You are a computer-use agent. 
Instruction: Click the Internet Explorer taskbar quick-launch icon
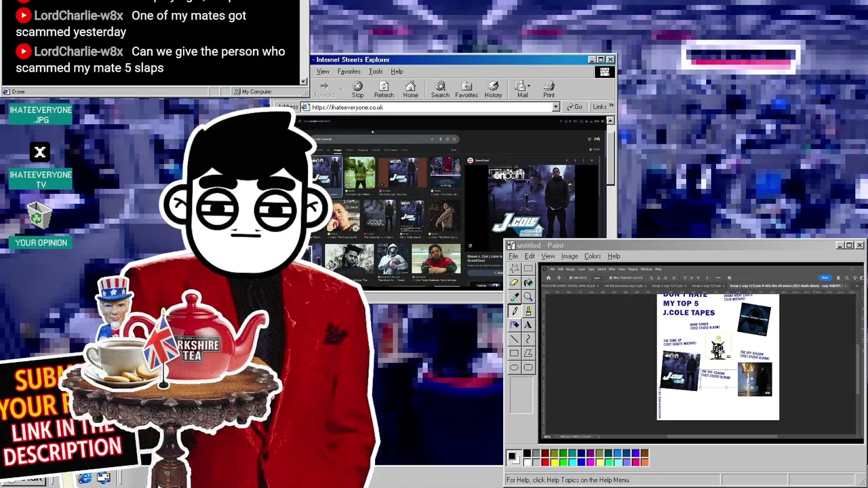(x=85, y=479)
